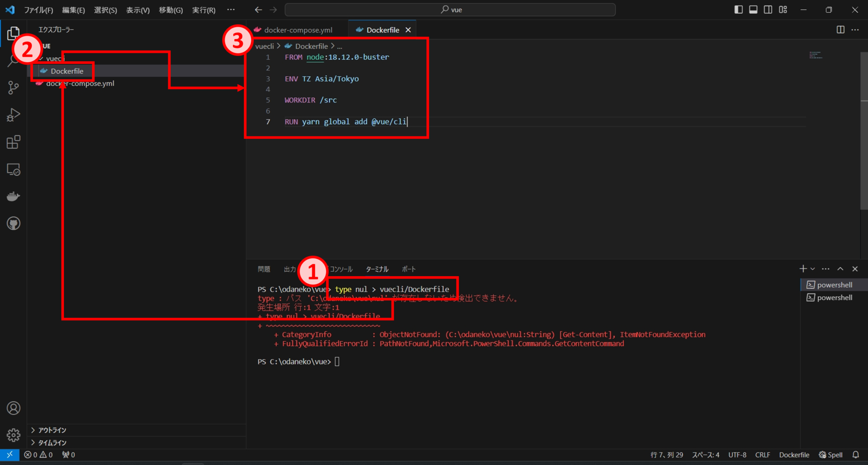Screen dimensions: 868x465
Task: Select the second powershell terminal in the list
Action: pos(832,297)
